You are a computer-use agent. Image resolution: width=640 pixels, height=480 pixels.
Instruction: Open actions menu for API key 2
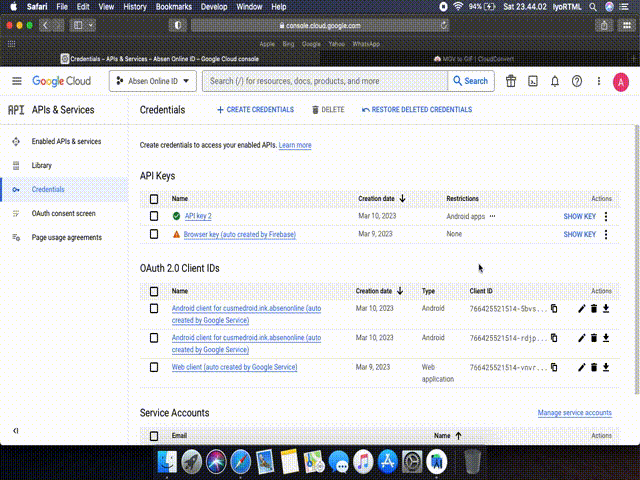click(x=606, y=216)
